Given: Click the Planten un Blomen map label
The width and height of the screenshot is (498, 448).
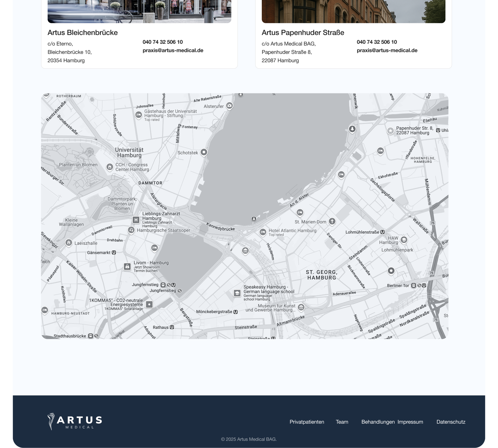Looking at the screenshot, I should coord(78,165).
